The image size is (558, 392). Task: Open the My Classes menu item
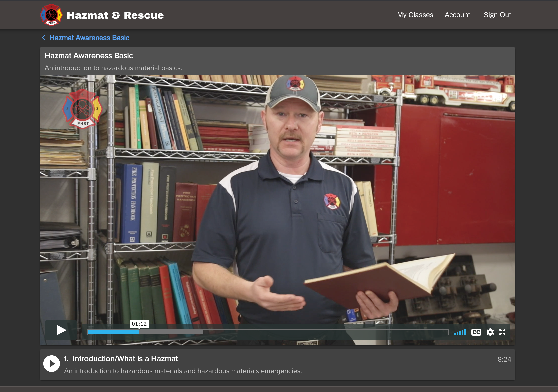pyautogui.click(x=415, y=15)
